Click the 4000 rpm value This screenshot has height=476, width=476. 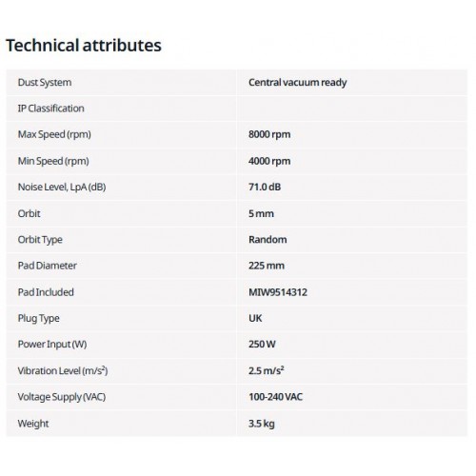click(269, 161)
